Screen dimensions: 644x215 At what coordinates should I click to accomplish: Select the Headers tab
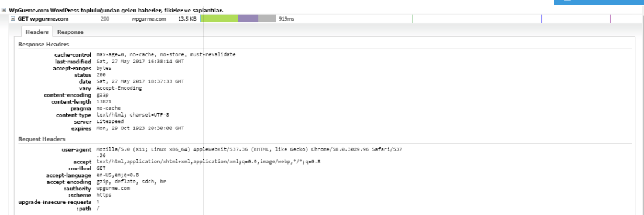click(x=37, y=32)
